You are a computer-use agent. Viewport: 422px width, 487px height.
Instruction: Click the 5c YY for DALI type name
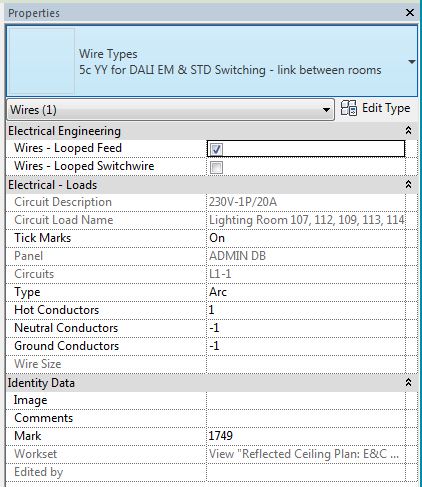(x=230, y=70)
